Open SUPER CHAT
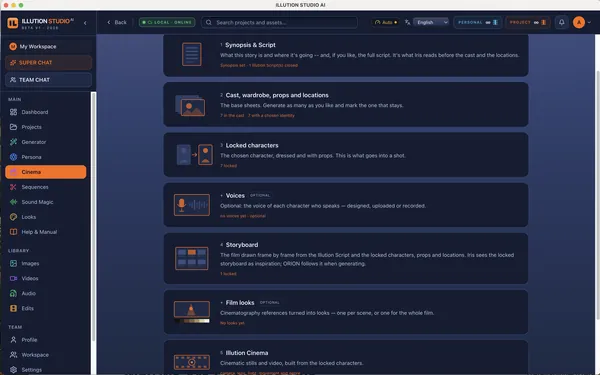This screenshot has height=375, width=600. pos(49,63)
